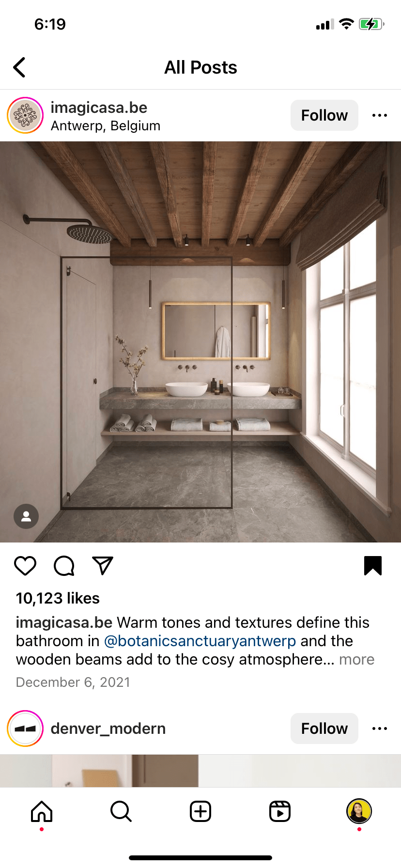Show tagged people on the bathroom photo

tap(26, 516)
